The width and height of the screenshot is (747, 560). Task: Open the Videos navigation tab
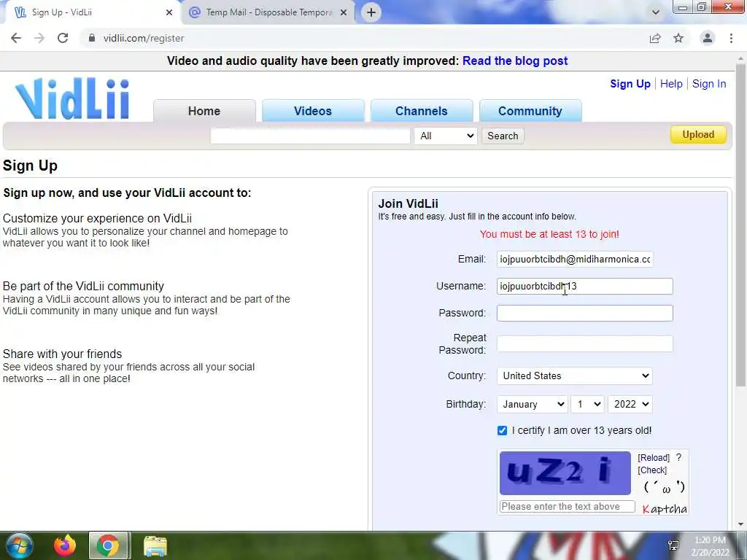tap(312, 111)
